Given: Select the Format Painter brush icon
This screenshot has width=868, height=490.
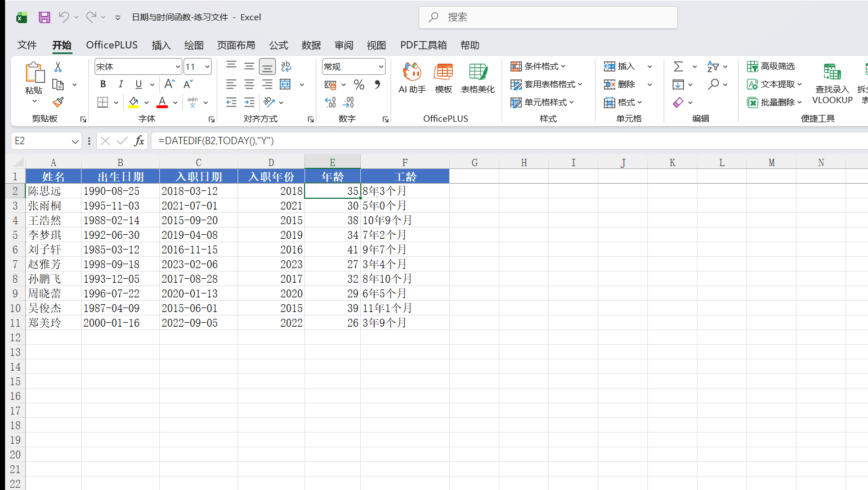Looking at the screenshot, I should click(x=57, y=103).
